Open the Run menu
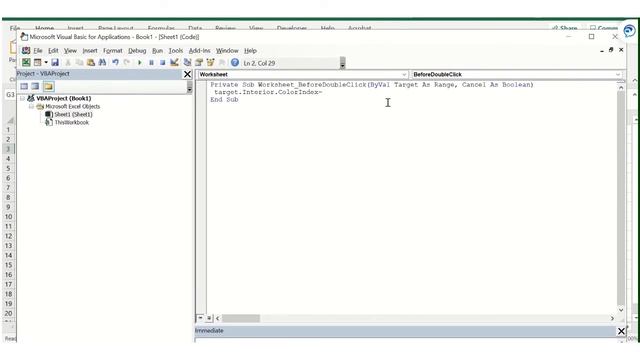The height and width of the screenshot is (360, 640). 157,51
